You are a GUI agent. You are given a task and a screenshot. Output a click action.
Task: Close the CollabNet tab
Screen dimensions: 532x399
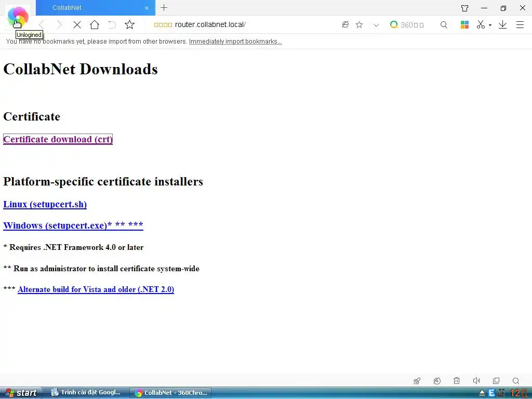coord(147,8)
